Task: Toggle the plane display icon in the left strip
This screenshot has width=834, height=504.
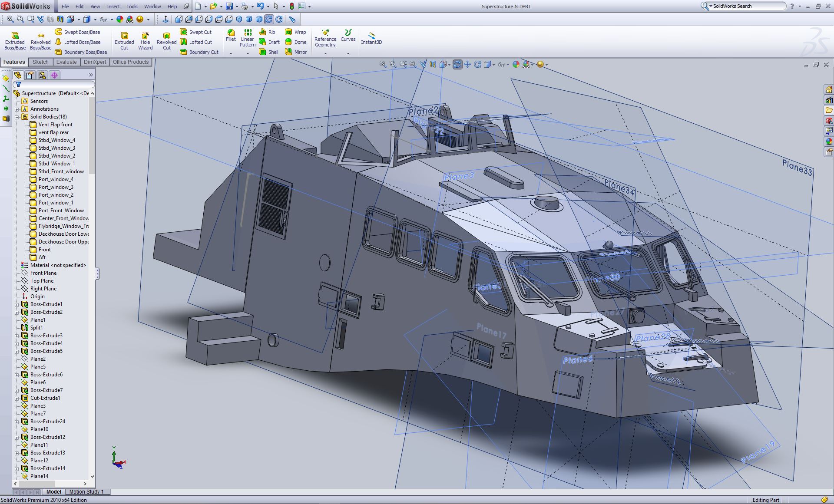Action: coord(6,79)
